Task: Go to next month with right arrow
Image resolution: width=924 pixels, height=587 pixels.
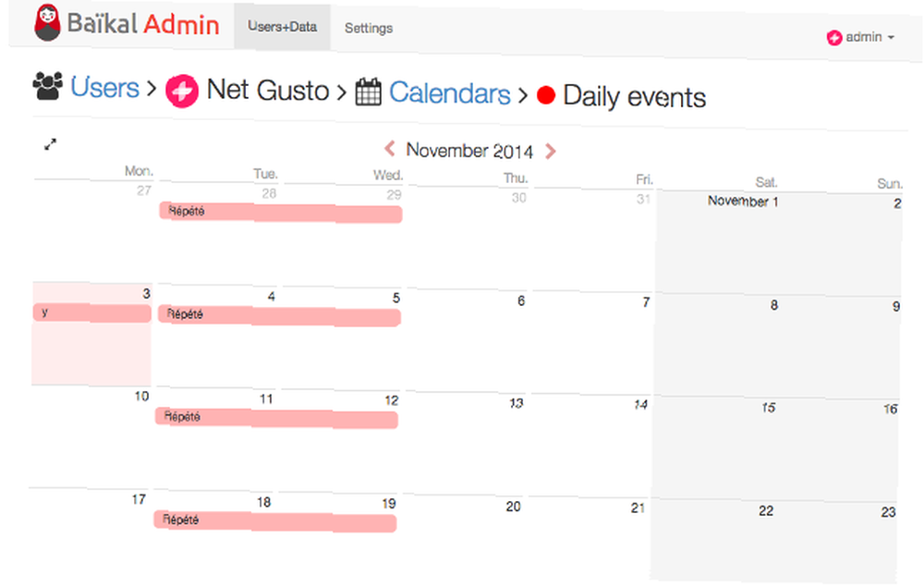Action: (x=551, y=151)
